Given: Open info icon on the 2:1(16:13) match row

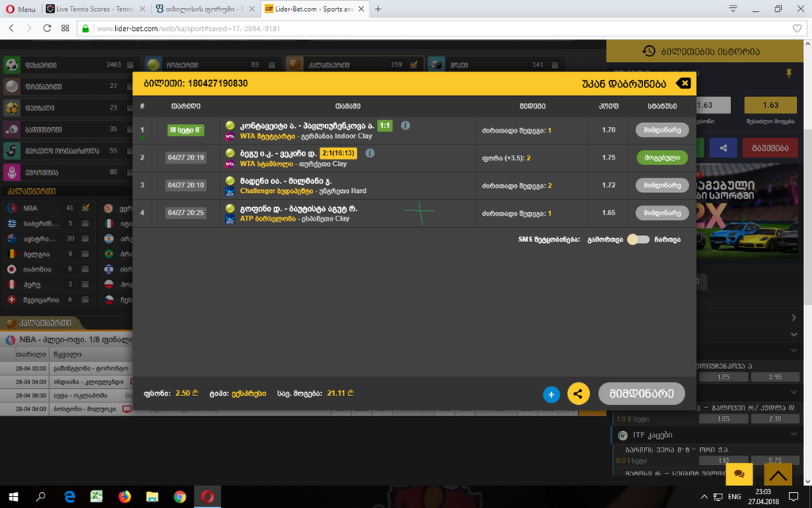Looking at the screenshot, I should tap(370, 153).
